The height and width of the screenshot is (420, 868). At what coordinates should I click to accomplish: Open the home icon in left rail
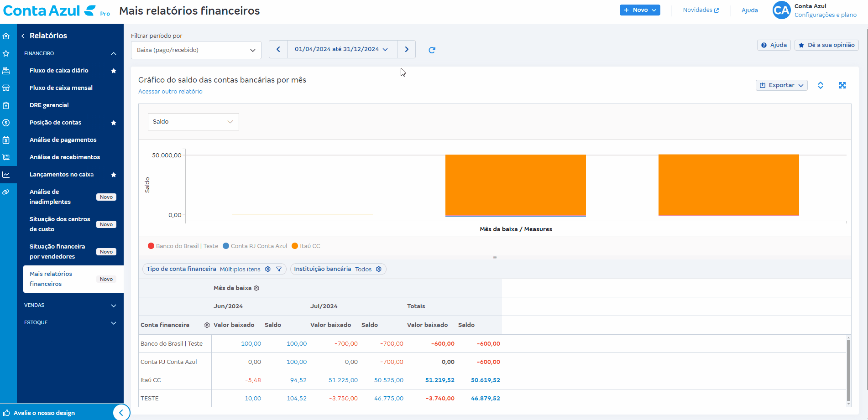[x=6, y=36]
